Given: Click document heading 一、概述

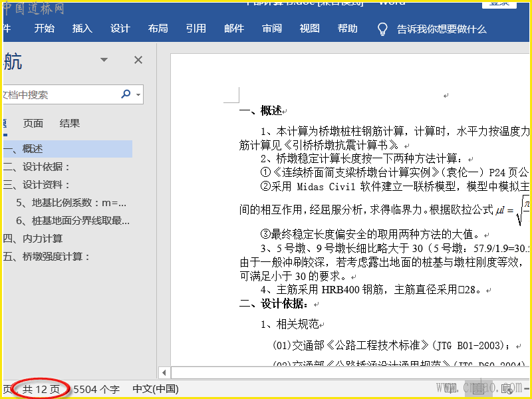Looking at the screenshot, I should [x=261, y=110].
